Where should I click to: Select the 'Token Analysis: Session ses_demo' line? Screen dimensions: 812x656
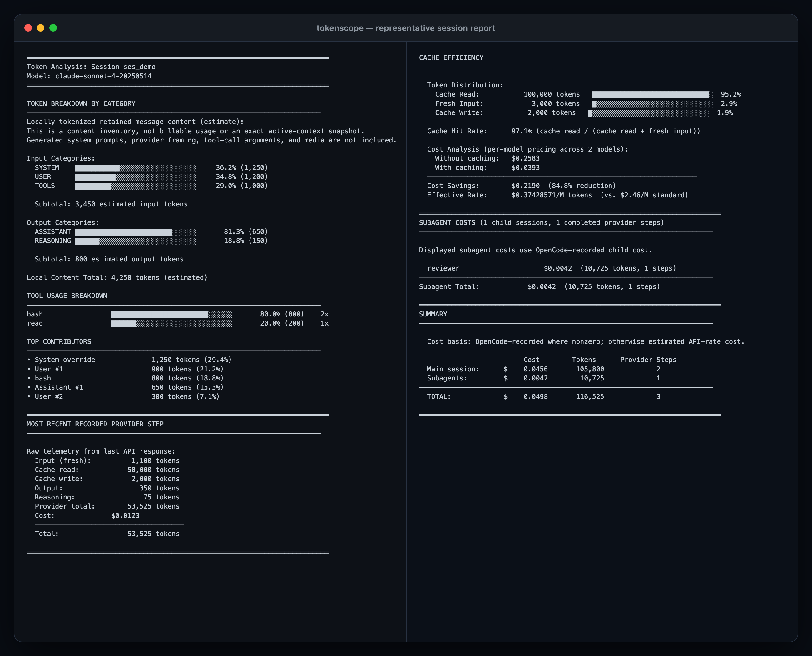[91, 67]
